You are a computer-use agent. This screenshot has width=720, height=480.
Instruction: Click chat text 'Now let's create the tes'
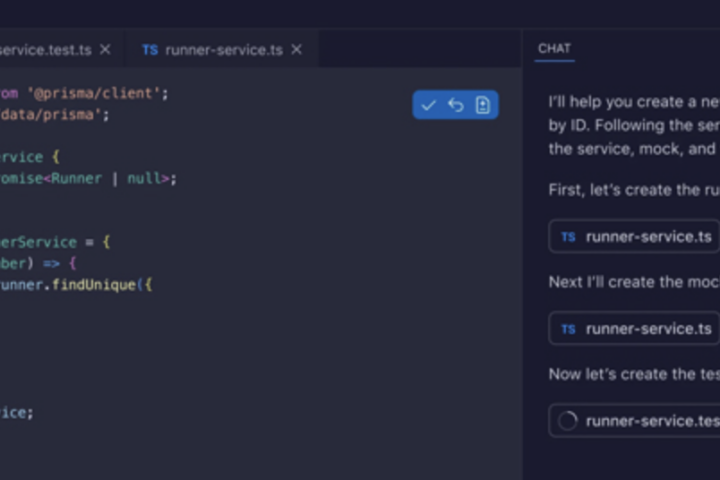pyautogui.click(x=634, y=374)
